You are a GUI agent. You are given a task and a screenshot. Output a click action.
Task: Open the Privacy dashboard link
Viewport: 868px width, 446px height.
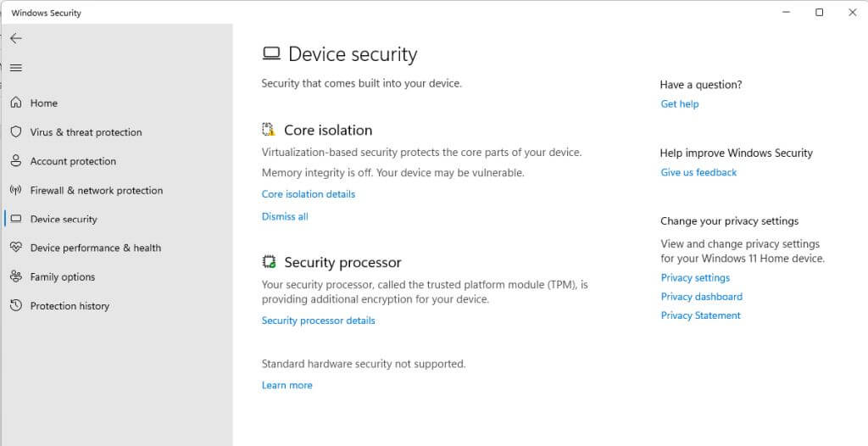pyautogui.click(x=701, y=297)
